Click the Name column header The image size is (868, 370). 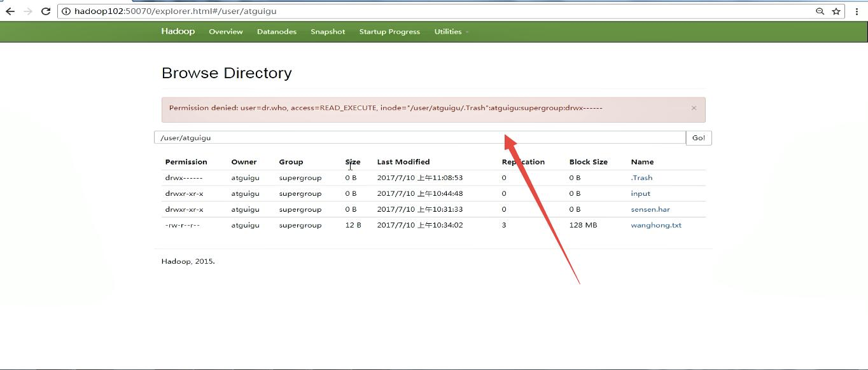click(642, 162)
